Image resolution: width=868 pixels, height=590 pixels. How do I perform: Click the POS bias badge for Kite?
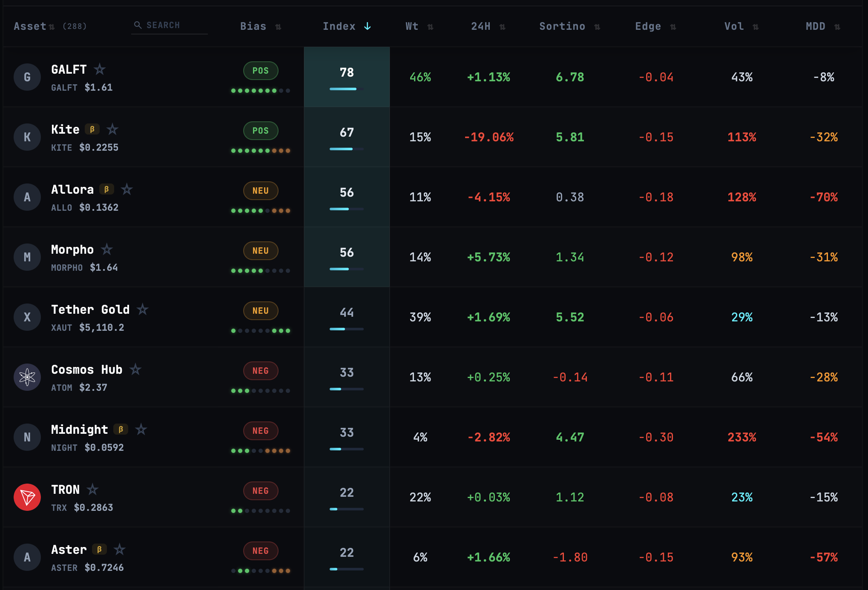click(260, 131)
